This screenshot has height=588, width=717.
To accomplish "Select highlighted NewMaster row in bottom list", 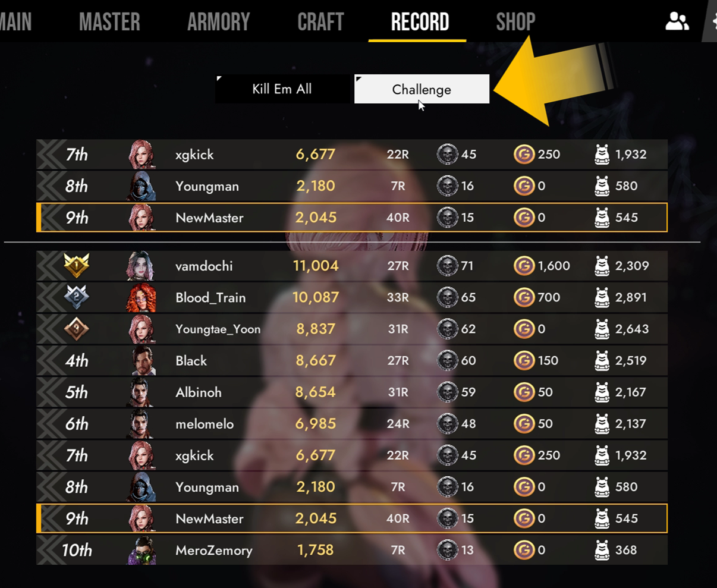I will click(352, 518).
